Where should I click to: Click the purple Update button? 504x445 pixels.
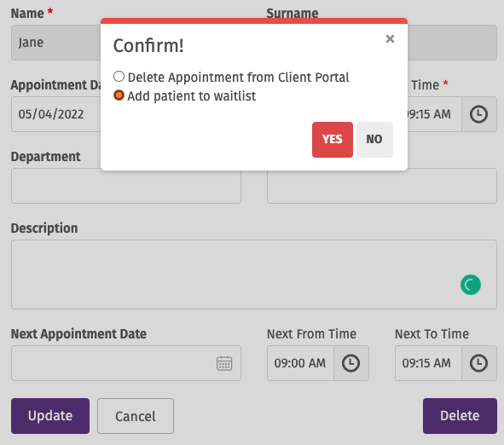(50, 416)
